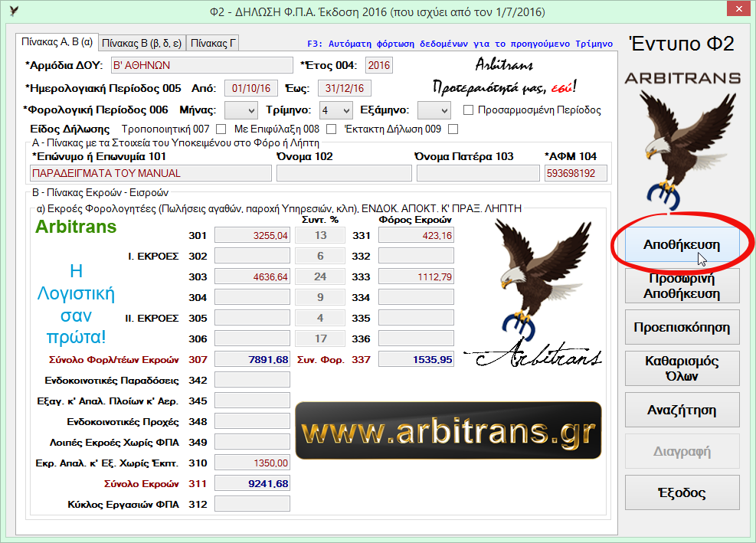756x543 pixels.
Task: Click the empty field 304
Action: tap(252, 297)
